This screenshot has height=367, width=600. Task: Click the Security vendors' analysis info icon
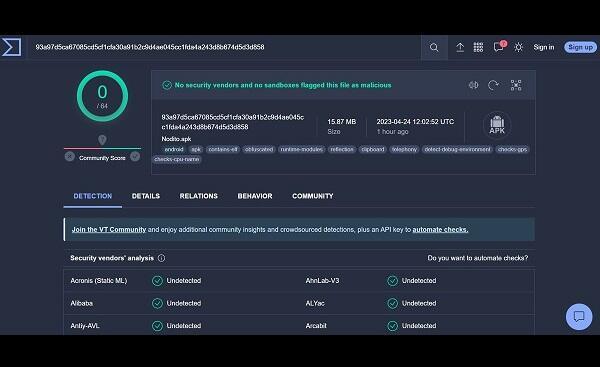pos(161,258)
